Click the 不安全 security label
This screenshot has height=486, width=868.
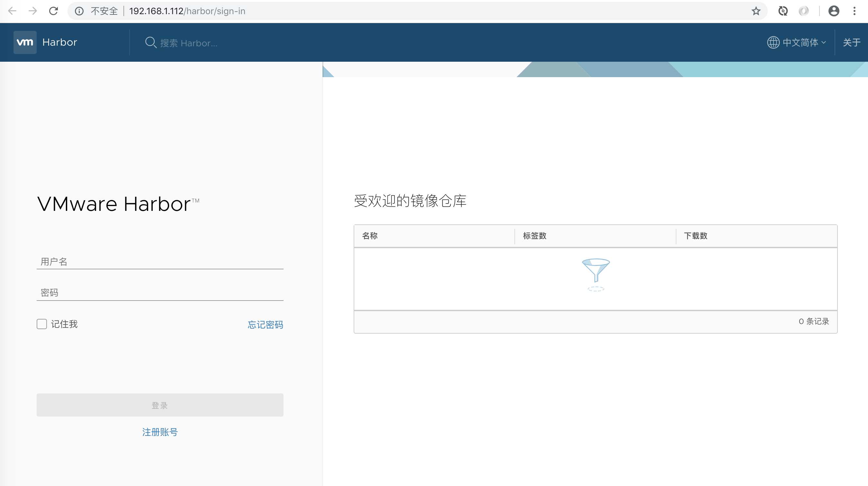pos(104,11)
